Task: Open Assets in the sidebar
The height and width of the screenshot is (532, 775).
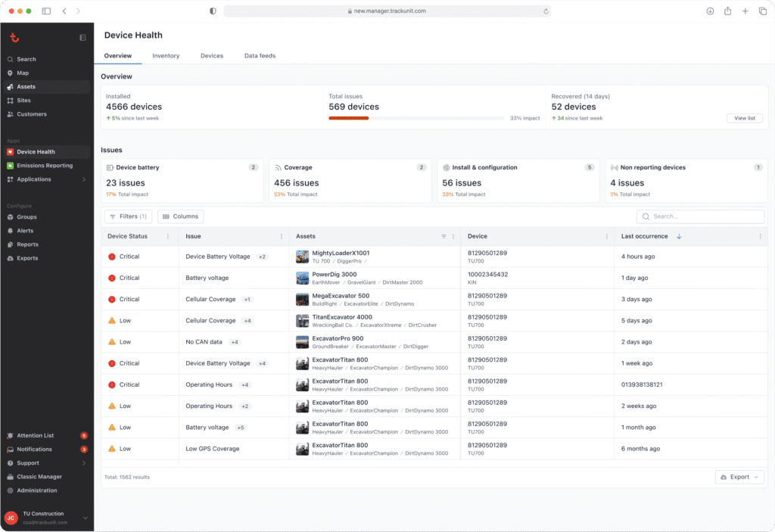Action: click(x=47, y=86)
